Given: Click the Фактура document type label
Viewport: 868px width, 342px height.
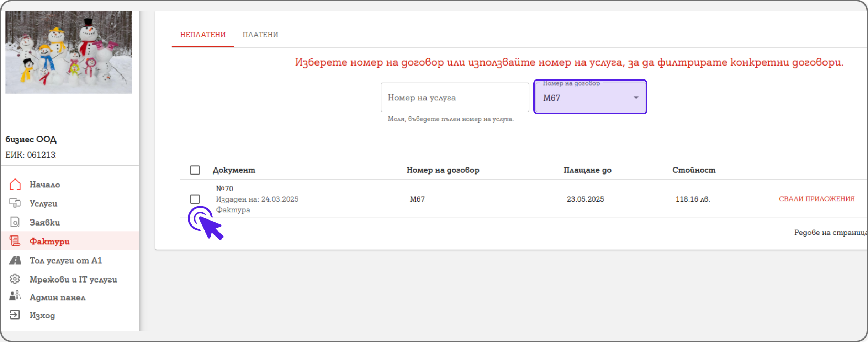Looking at the screenshot, I should tap(233, 210).
